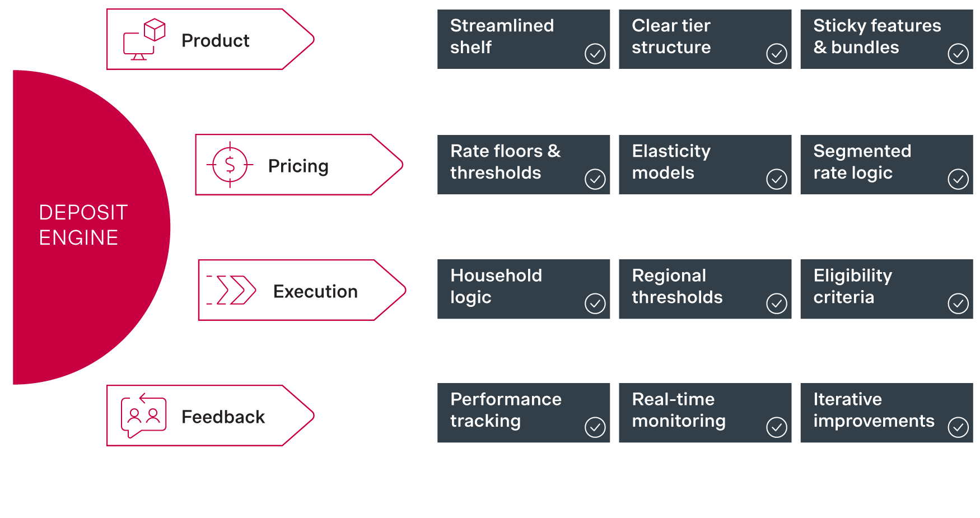This screenshot has height=518, width=980.
Task: Toggle the check circle on Real-time monitoring
Action: click(776, 428)
